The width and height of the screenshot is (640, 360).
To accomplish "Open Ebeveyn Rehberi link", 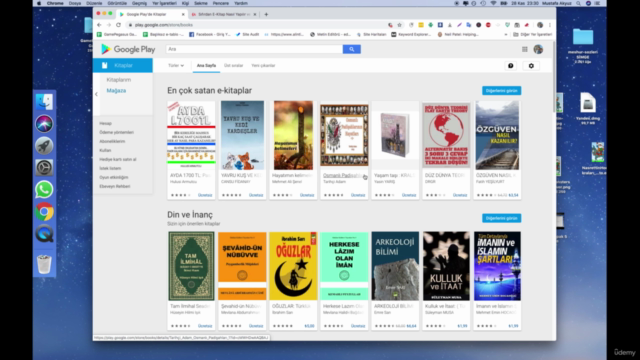I will click(115, 186).
